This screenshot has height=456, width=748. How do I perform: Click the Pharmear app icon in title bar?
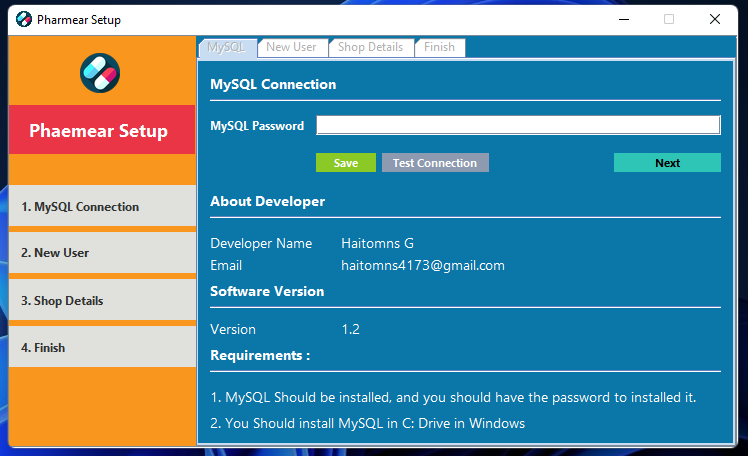coord(23,20)
